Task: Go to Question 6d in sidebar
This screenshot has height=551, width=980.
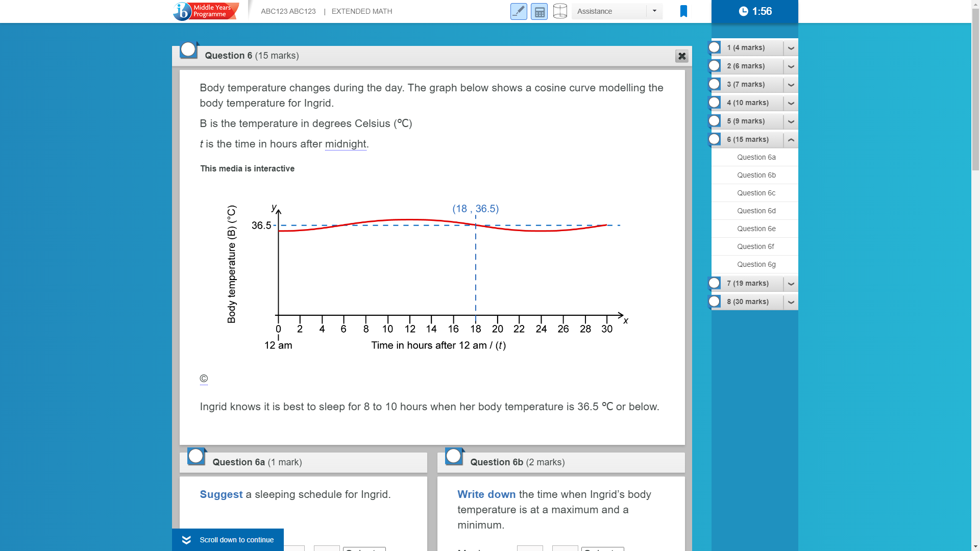Action: 755,211
